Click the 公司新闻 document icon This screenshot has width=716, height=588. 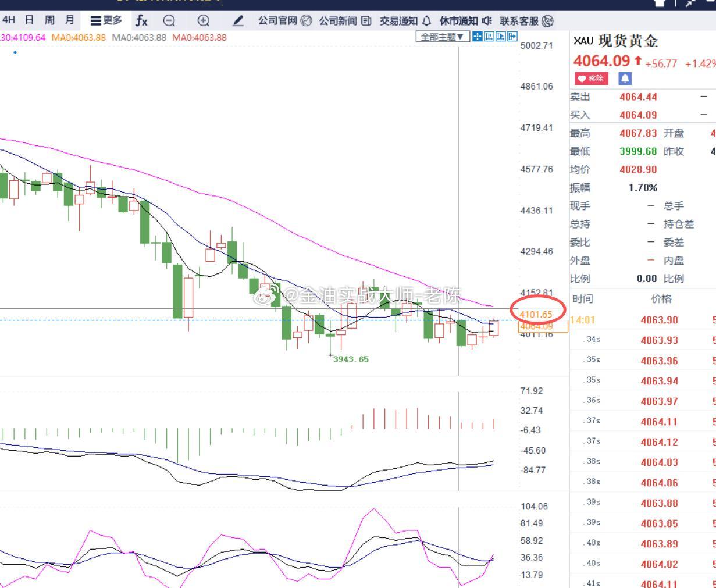click(x=366, y=21)
